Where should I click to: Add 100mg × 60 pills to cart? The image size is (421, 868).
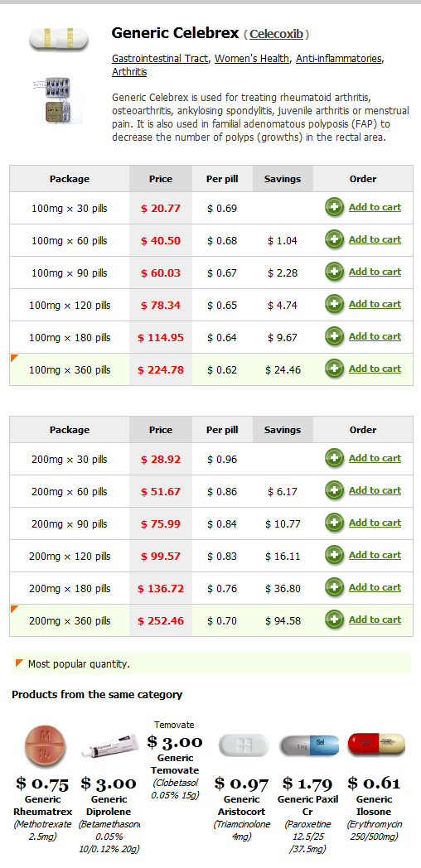click(x=375, y=239)
